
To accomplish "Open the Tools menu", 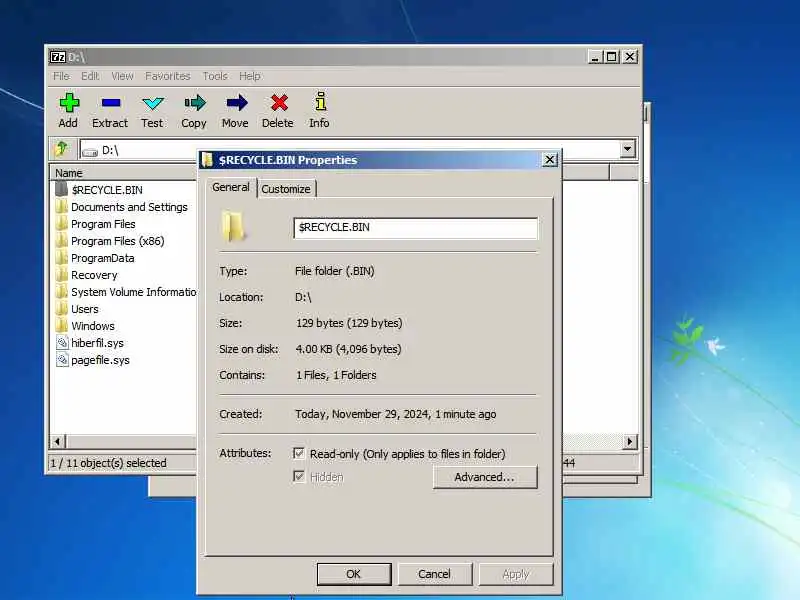I will coord(215,76).
